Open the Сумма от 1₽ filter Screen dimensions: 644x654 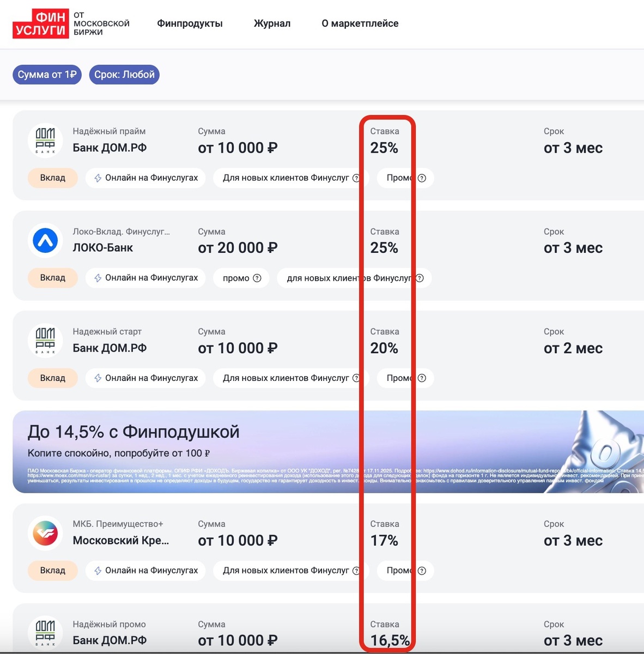(x=47, y=75)
